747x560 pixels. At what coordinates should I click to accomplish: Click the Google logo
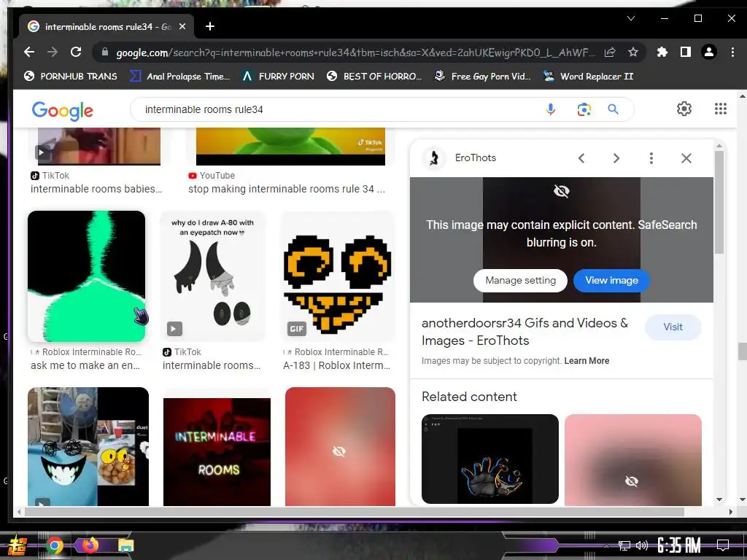click(63, 111)
